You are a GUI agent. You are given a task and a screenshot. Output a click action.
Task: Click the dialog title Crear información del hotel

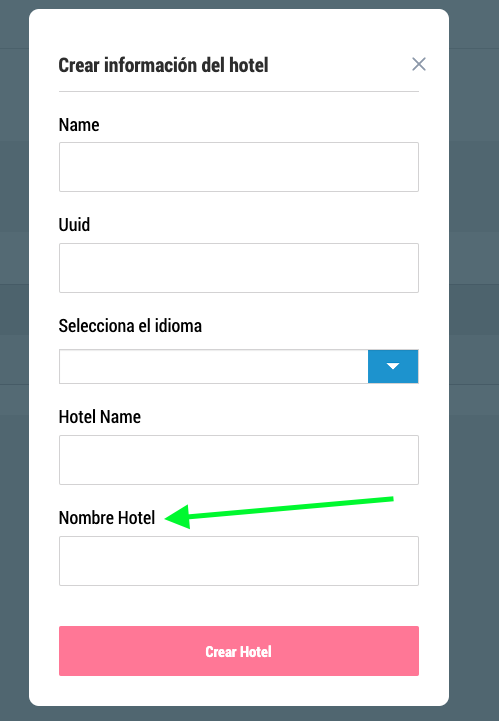(163, 65)
